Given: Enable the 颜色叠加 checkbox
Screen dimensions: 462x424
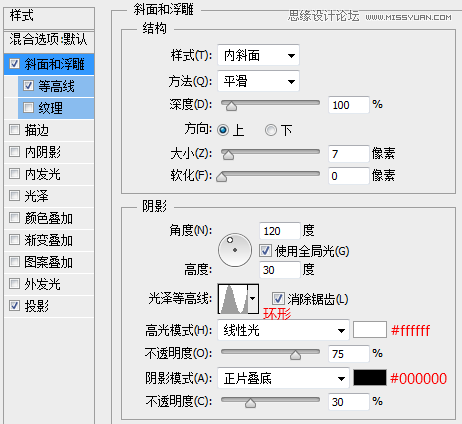Looking at the screenshot, I should (x=14, y=217).
